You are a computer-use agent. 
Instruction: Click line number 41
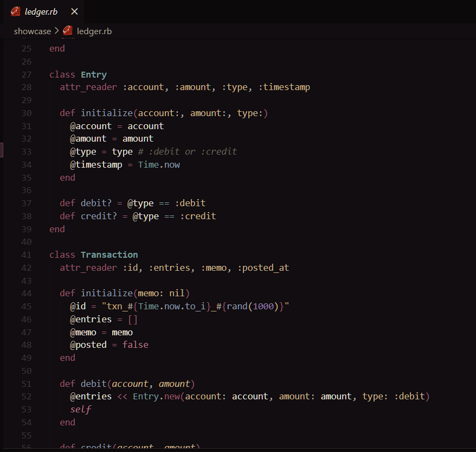pos(27,255)
